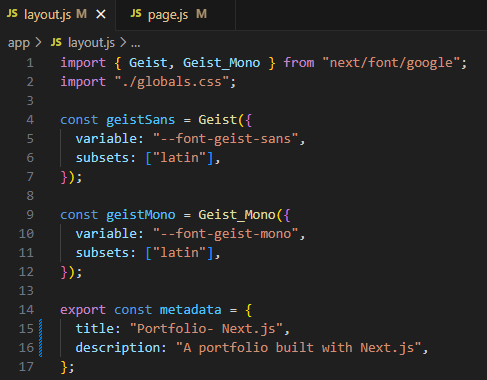487x380 pixels.
Task: Click the JS icon in breadcrumb
Action: click(56, 42)
